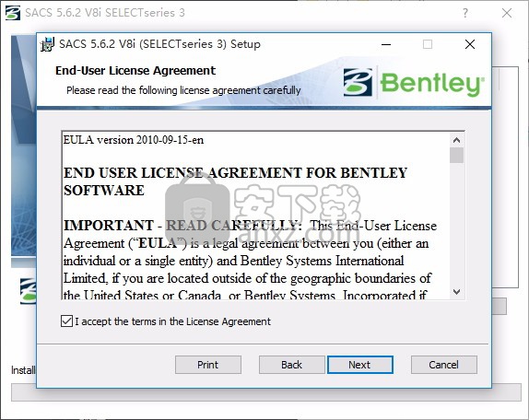Click the SACS icon in background window title
The width and height of the screenshot is (529, 420).
(x=13, y=13)
